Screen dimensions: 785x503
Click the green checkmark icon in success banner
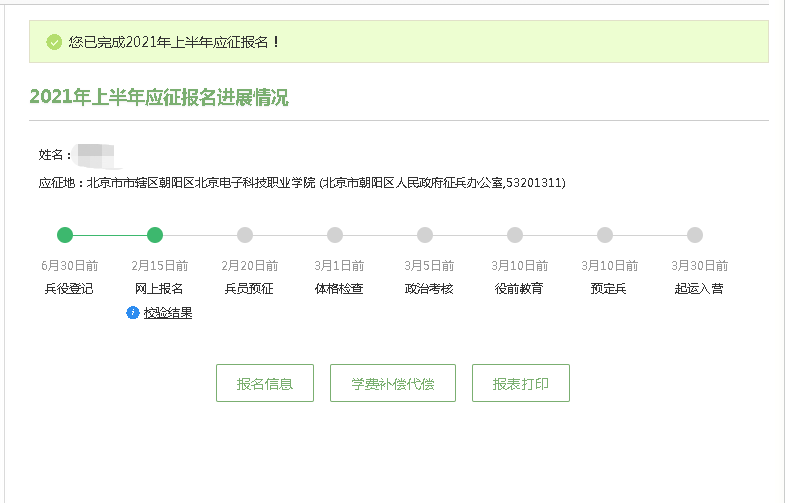(54, 42)
